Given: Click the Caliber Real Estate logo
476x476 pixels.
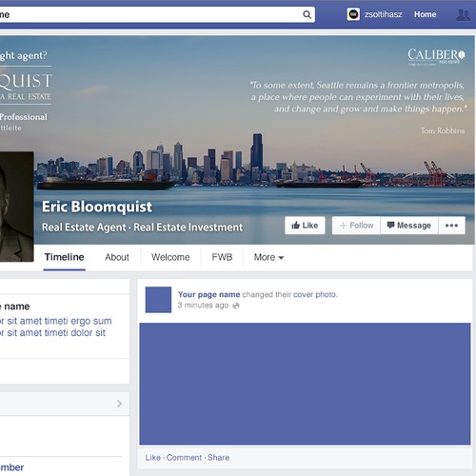Looking at the screenshot, I should (x=436, y=57).
